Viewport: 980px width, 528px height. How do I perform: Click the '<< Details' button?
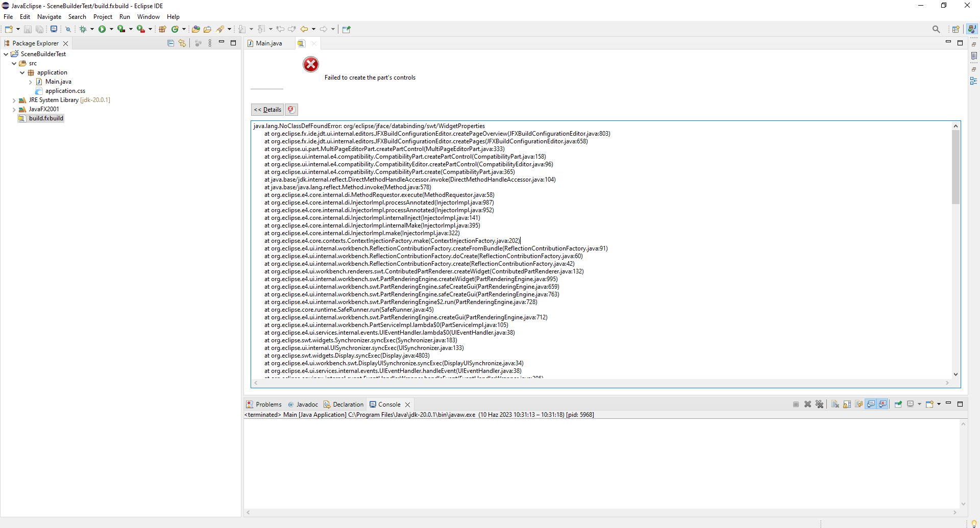(x=267, y=110)
